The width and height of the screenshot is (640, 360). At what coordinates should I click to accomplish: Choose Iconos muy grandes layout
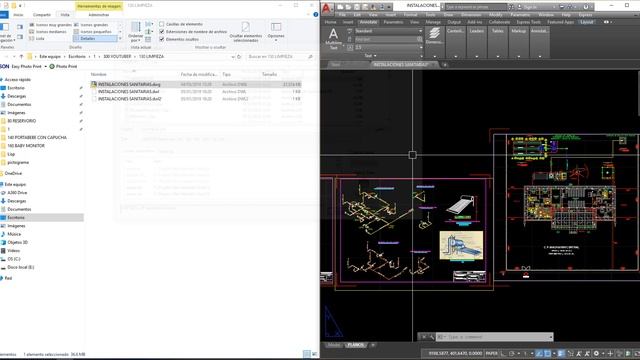pyautogui.click(x=50, y=25)
